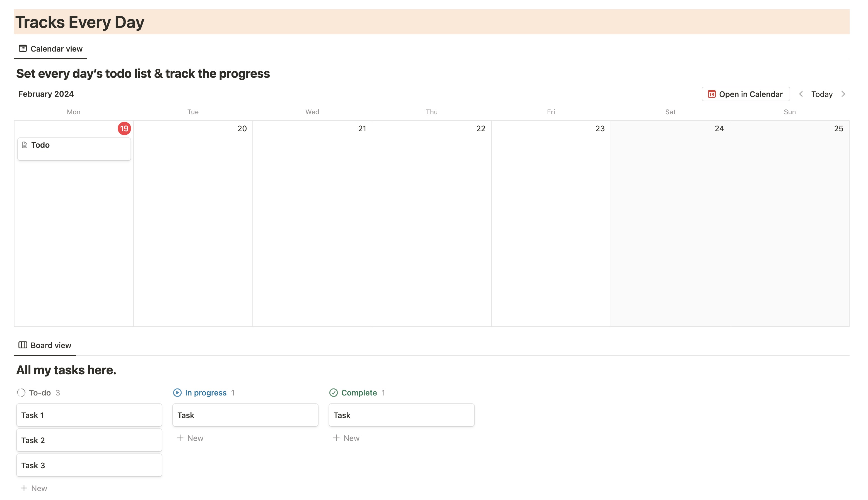Open the Board view tab
The height and width of the screenshot is (500, 868).
(50, 346)
